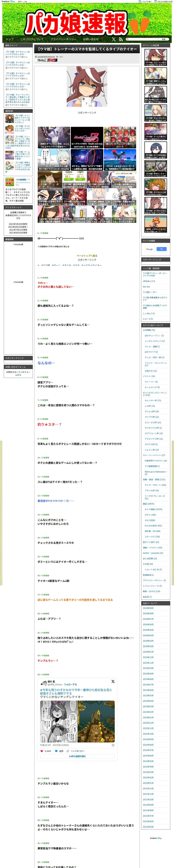
Task: Open the チャンピオンズミーティング category
Action: tap(154, 394)
